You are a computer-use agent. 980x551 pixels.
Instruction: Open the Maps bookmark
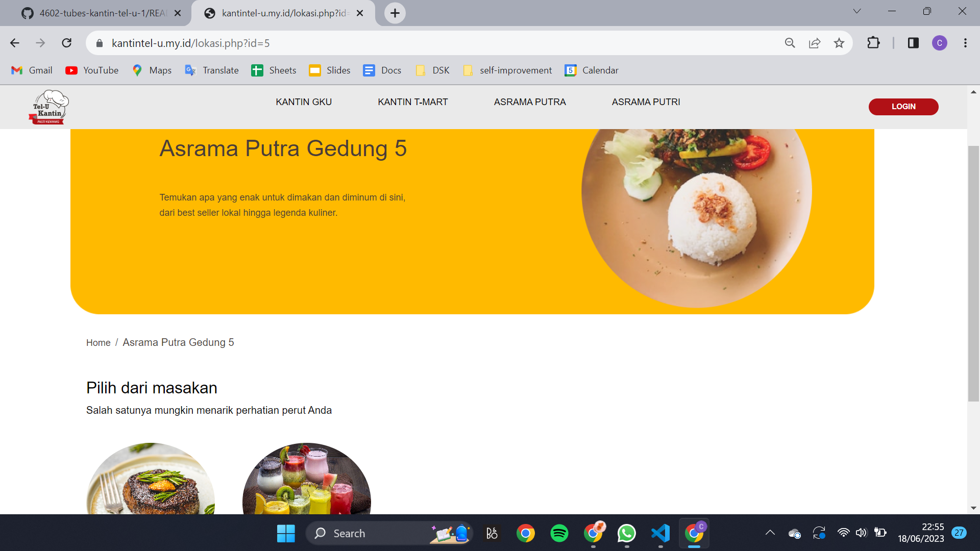pyautogui.click(x=152, y=70)
